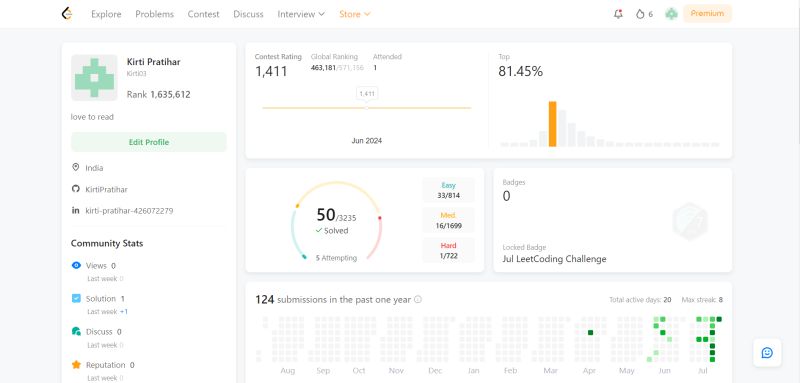
Task: Click the 1,411 rating point on the chart
Action: point(367,108)
